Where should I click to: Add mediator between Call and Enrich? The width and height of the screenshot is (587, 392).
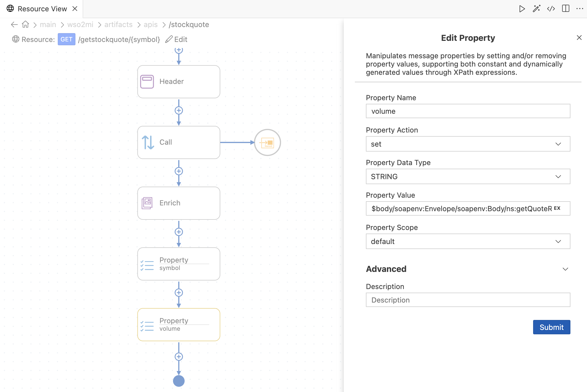pos(179,171)
